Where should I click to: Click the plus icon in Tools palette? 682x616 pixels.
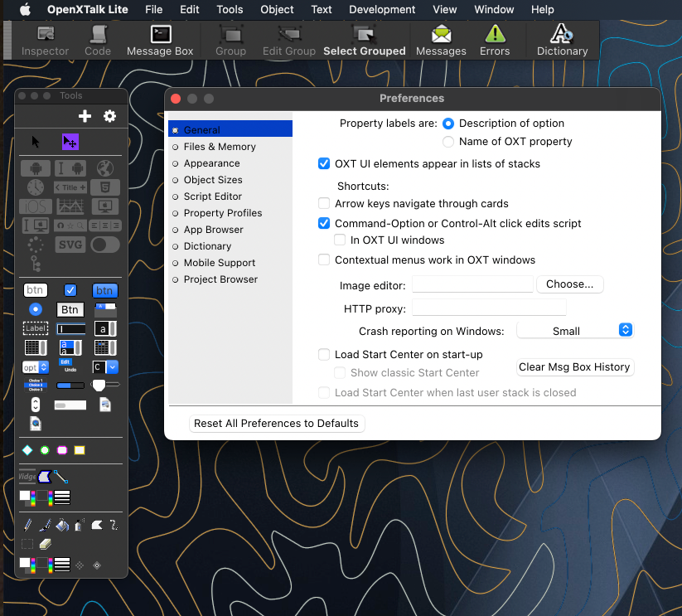(85, 116)
